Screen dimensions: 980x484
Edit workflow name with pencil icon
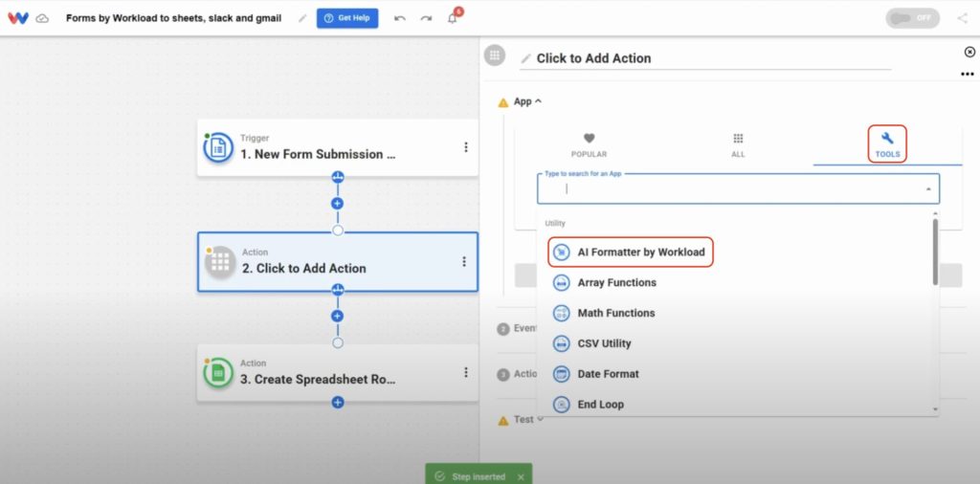pyautogui.click(x=302, y=19)
